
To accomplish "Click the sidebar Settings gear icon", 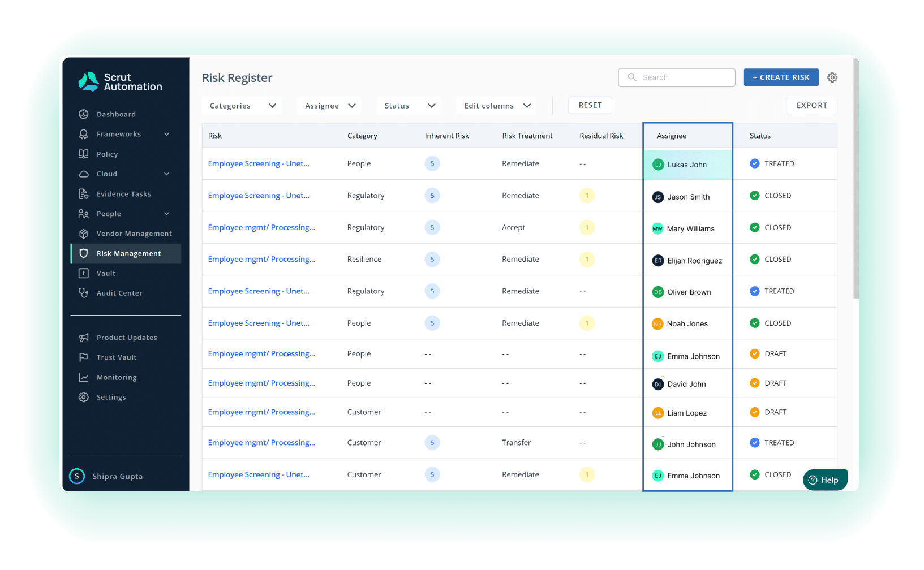I will click(84, 397).
